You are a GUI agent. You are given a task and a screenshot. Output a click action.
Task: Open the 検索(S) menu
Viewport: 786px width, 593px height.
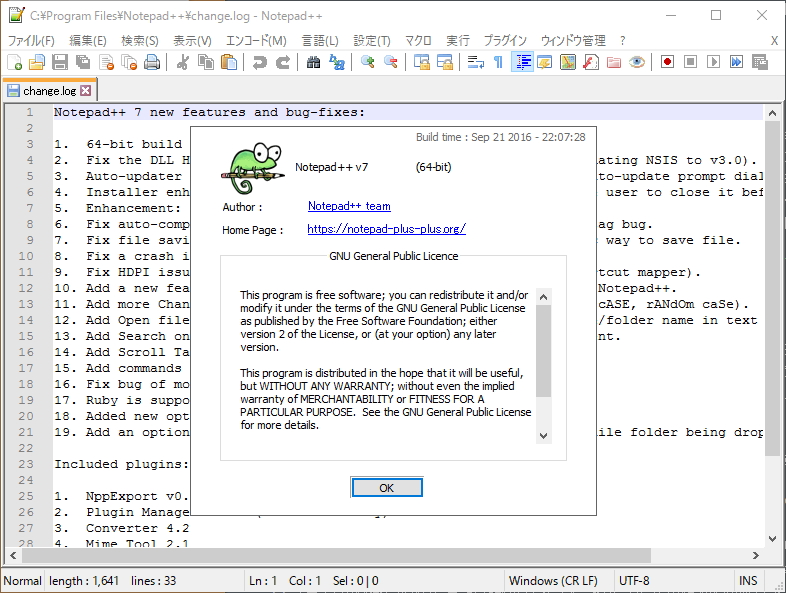[139, 41]
